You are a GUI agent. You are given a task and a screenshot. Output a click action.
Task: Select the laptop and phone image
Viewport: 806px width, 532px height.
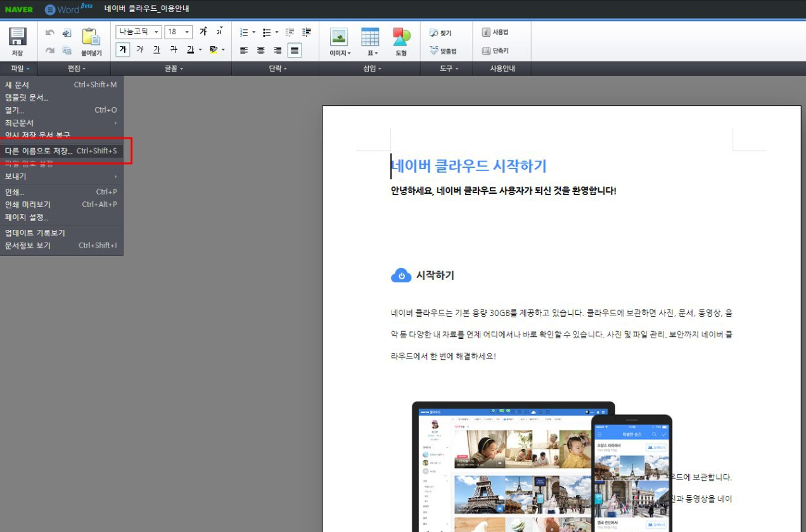coord(542,466)
